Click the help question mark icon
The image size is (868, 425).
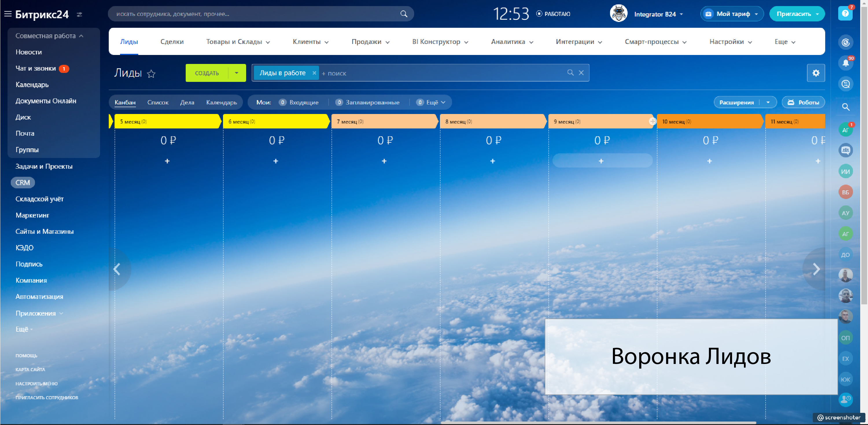[845, 14]
